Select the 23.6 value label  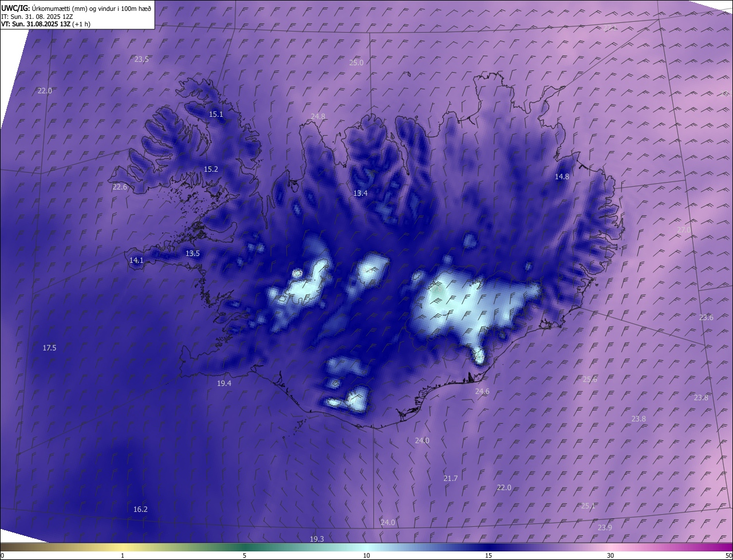(x=706, y=318)
